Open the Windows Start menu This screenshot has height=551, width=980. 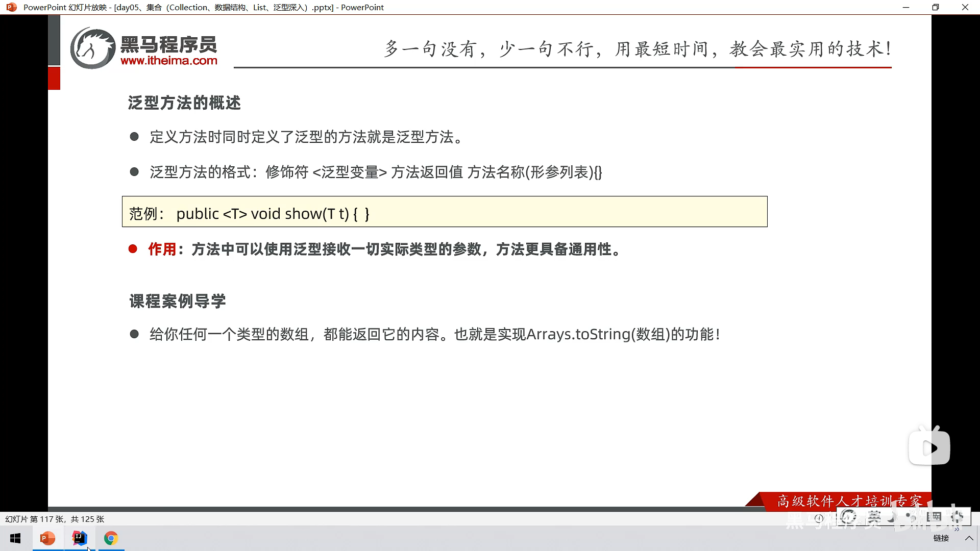pyautogui.click(x=15, y=538)
